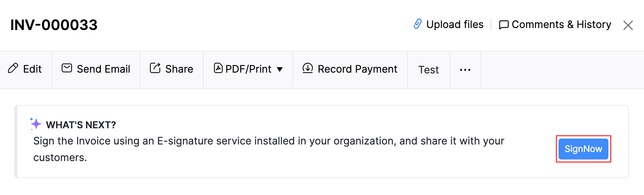Close the INV-000033 invoice panel

(x=628, y=25)
